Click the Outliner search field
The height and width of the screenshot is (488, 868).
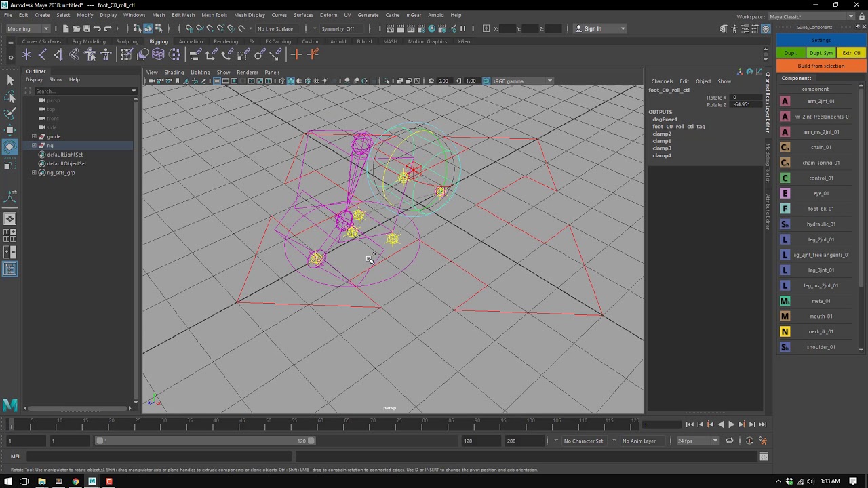(85, 91)
